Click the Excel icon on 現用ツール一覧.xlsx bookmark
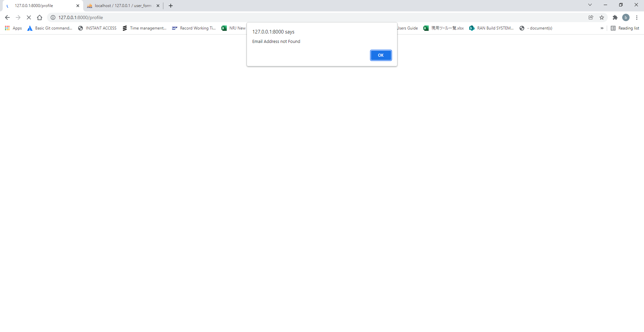Screen dimensions: 644x332 coord(426,28)
